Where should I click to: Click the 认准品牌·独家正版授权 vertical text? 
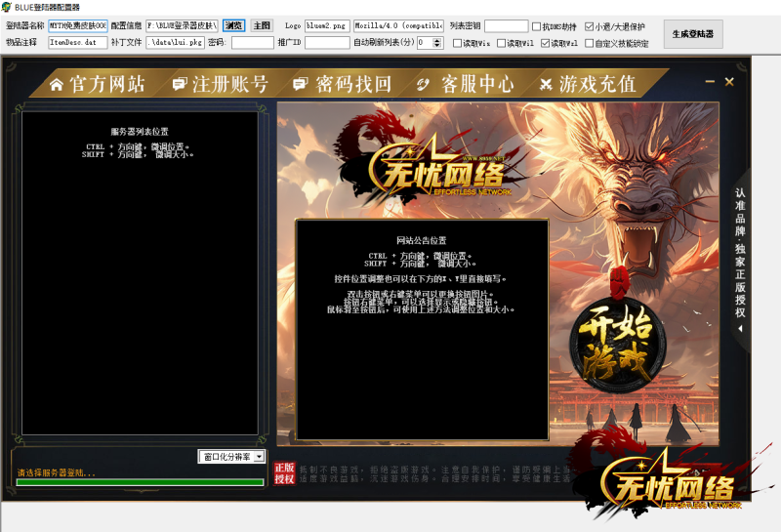tap(740, 253)
